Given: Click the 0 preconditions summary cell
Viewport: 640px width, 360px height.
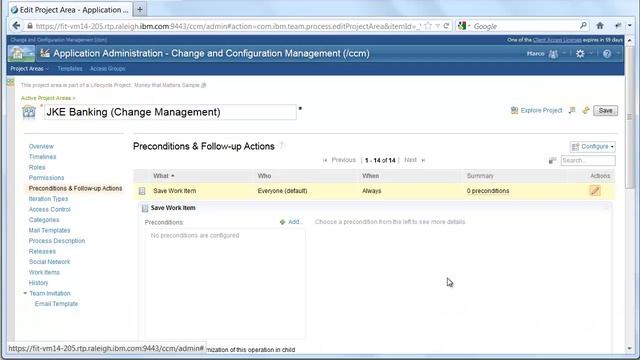Looking at the screenshot, I should 488,191.
